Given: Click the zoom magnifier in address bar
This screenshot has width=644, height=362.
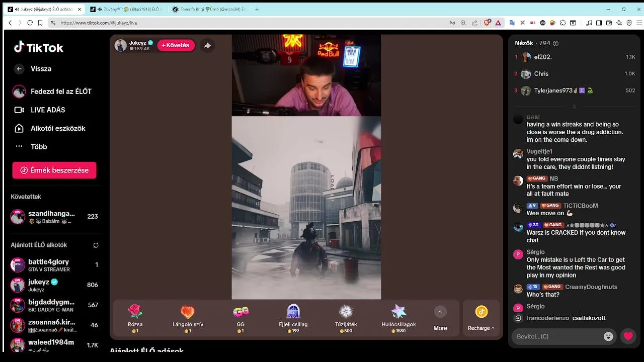Looking at the screenshot, I should pos(463,23).
